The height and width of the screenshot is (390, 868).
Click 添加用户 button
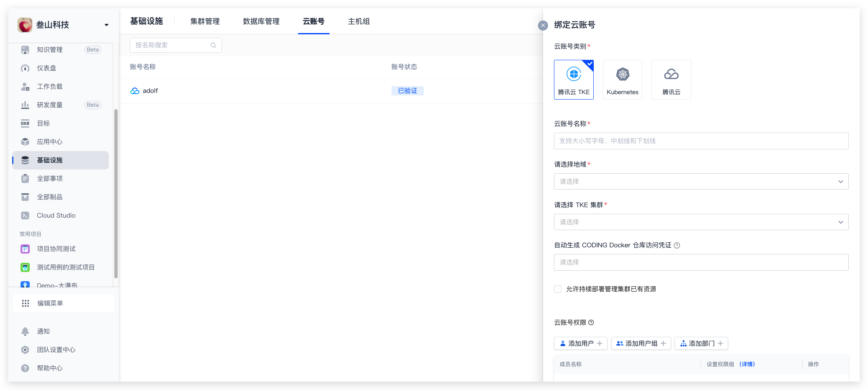coord(581,344)
